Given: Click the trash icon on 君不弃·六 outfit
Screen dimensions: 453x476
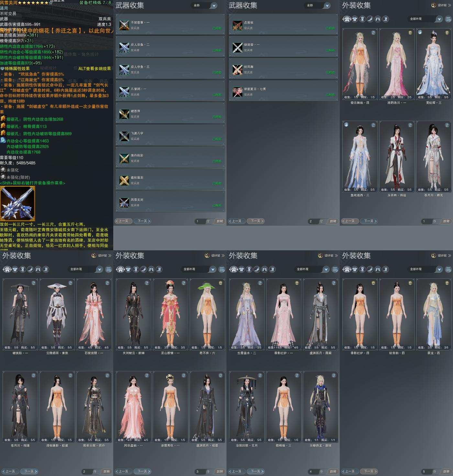Looking at the screenshot, I should point(221,283).
